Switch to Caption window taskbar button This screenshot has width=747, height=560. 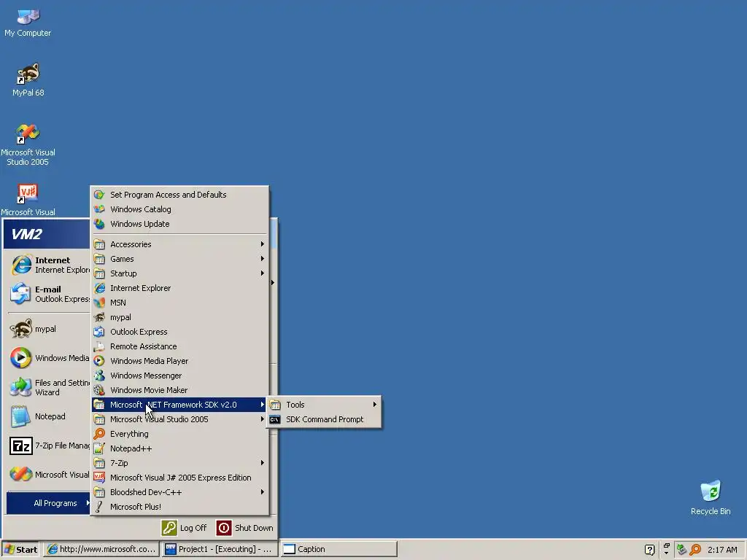338,550
